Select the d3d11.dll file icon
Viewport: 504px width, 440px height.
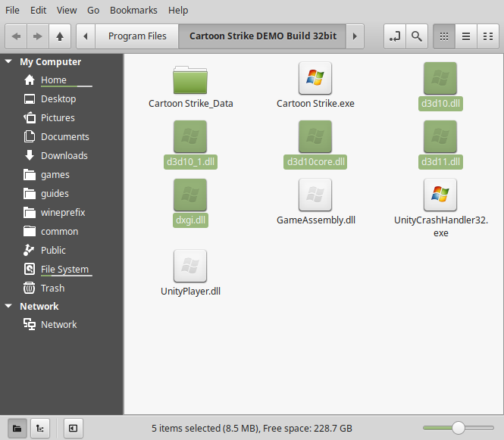(x=440, y=136)
